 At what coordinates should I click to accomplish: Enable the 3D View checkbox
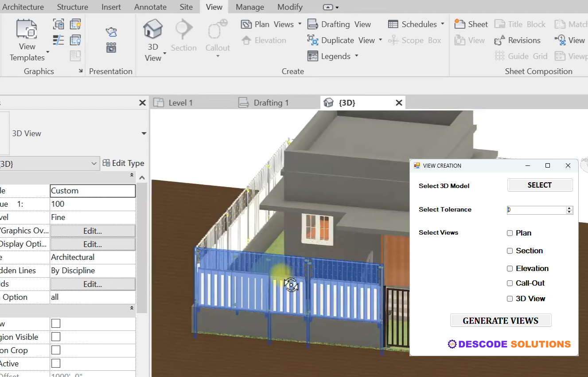510,298
